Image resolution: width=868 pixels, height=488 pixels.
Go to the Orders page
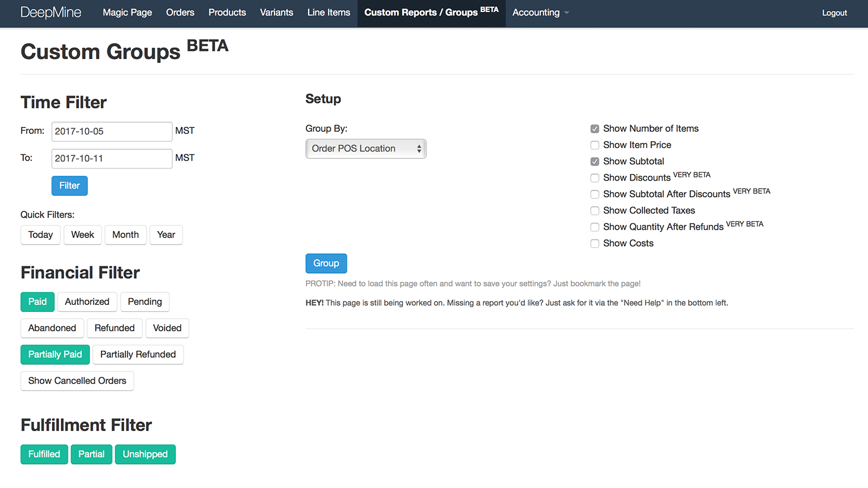tap(180, 12)
